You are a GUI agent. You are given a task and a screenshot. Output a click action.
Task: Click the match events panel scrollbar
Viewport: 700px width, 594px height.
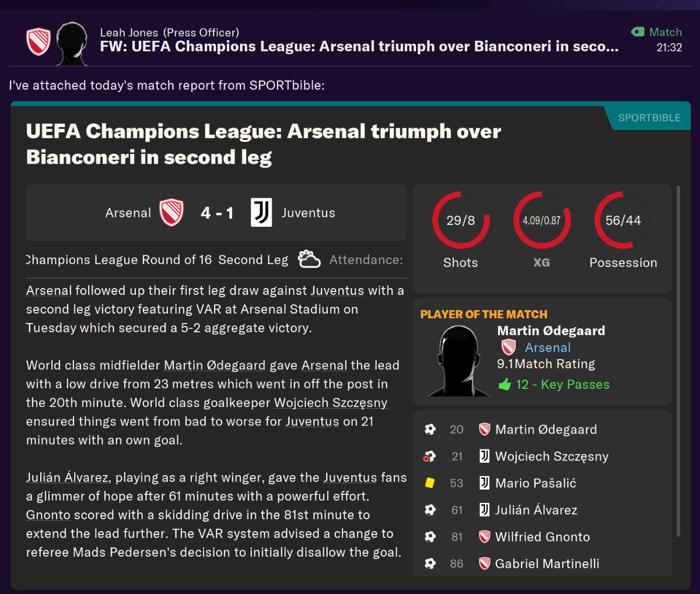678,361
